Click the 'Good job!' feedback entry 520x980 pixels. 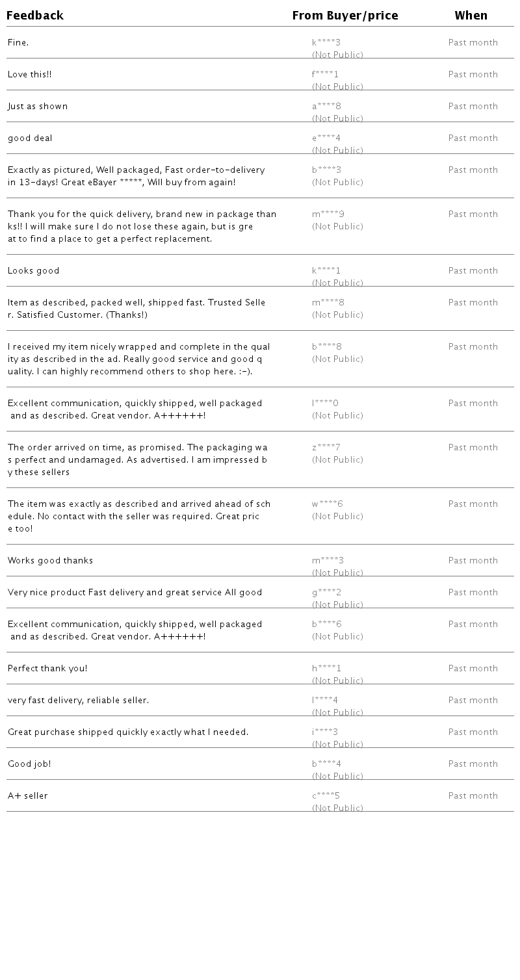[29, 764]
